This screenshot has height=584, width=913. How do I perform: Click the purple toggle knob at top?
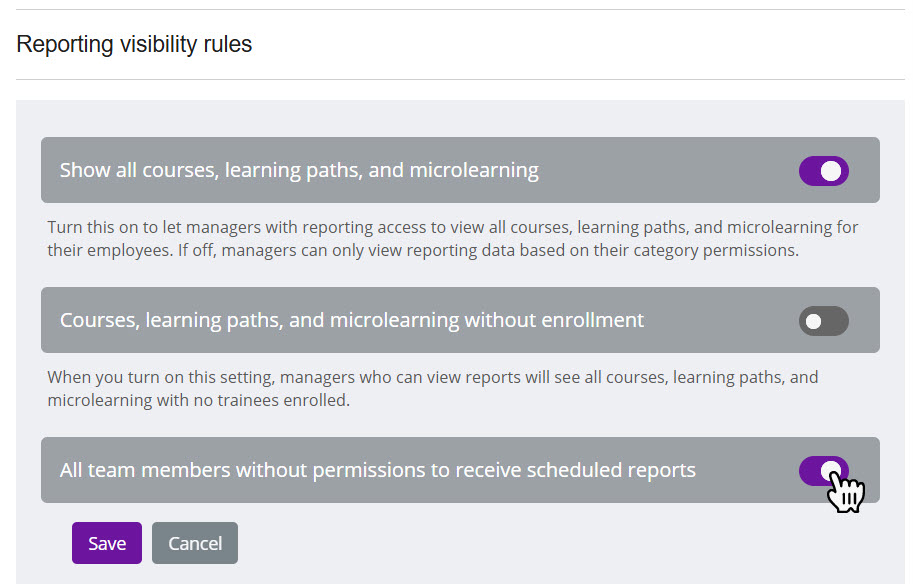tap(831, 171)
